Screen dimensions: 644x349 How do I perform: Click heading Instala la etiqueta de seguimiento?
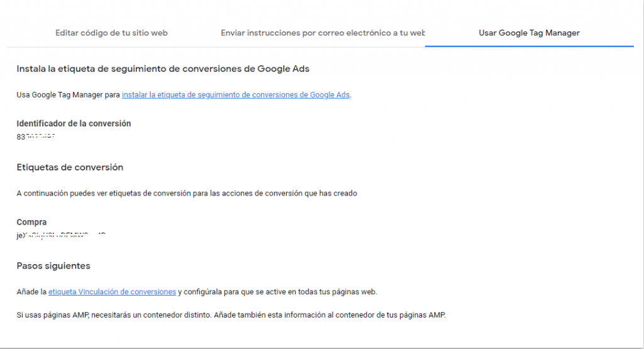tap(163, 69)
